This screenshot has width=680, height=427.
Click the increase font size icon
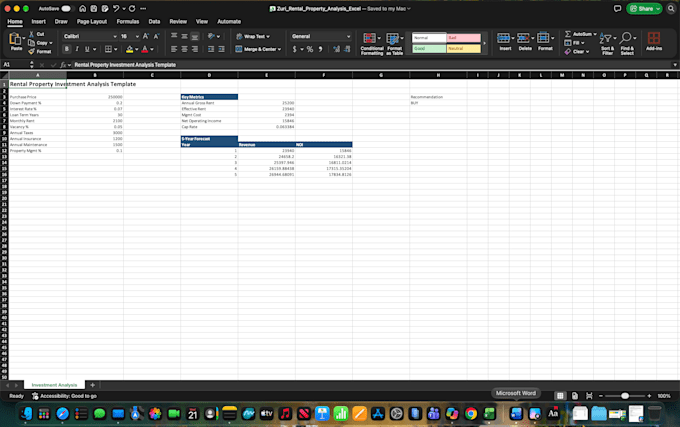(146, 36)
